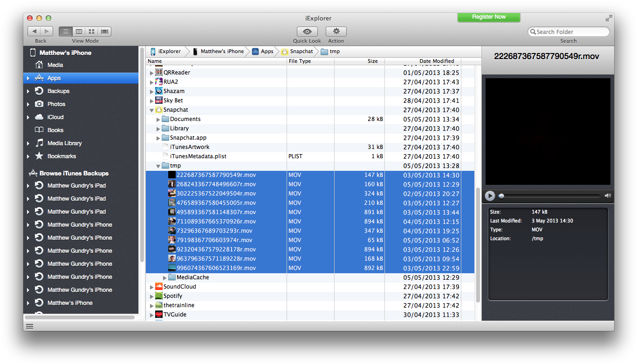Collapse the Snapchat folder
This screenshot has height=364, width=637.
point(151,110)
